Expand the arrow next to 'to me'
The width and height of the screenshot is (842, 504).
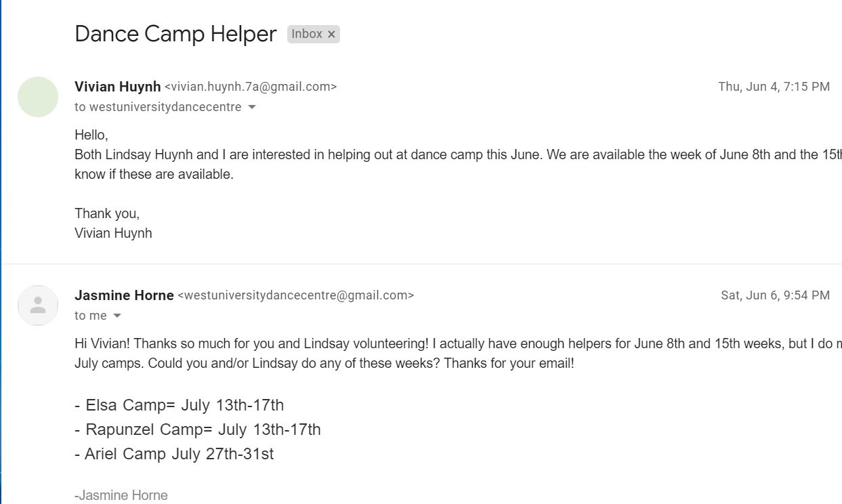coord(117,316)
